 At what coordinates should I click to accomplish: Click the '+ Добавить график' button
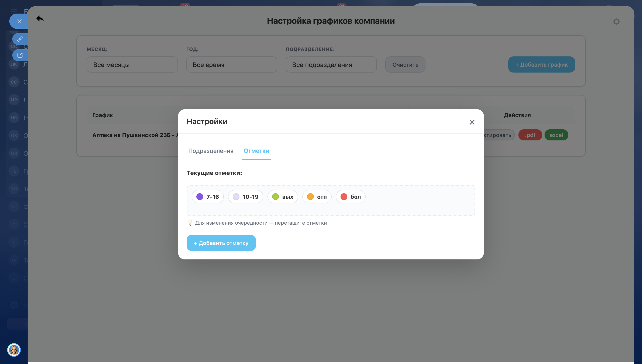point(541,65)
